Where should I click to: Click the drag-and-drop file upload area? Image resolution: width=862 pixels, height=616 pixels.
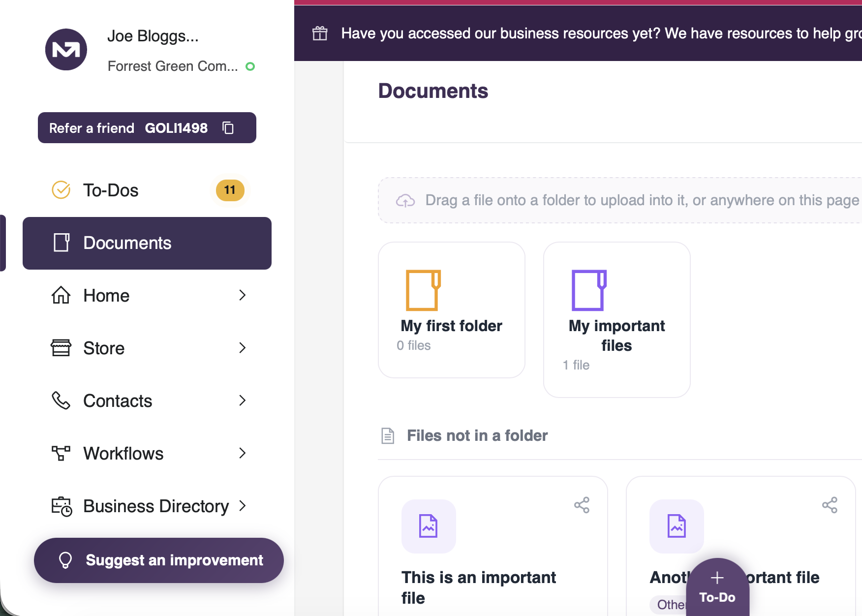coord(620,200)
